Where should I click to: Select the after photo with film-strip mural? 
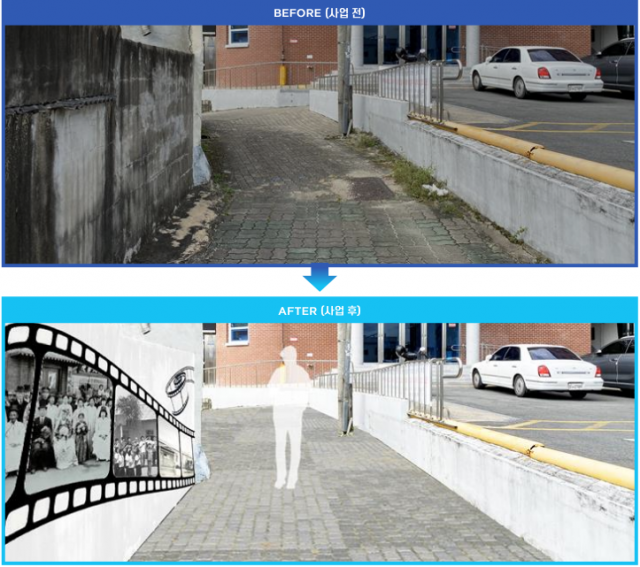[320, 442]
